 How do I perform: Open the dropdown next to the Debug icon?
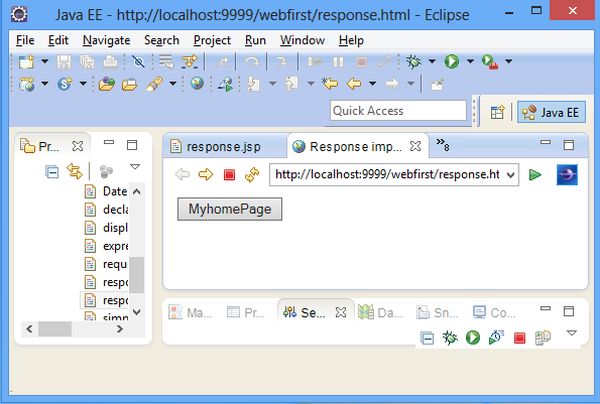432,61
